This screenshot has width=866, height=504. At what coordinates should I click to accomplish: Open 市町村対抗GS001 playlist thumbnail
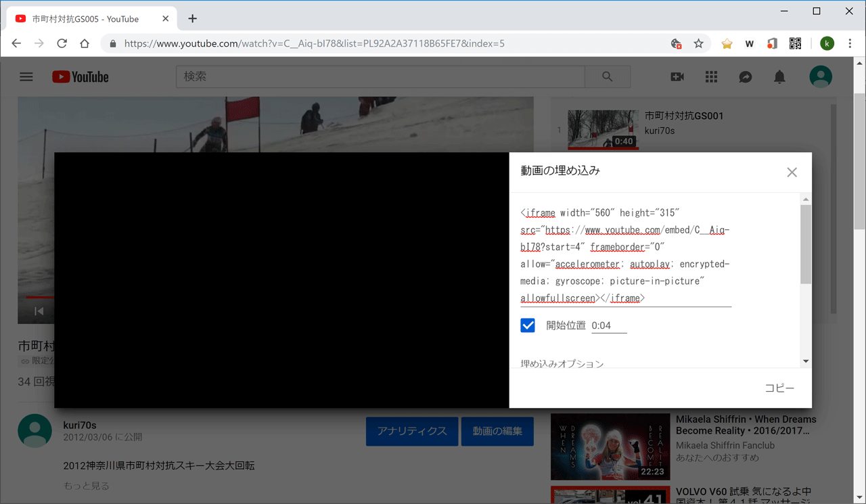coord(603,130)
